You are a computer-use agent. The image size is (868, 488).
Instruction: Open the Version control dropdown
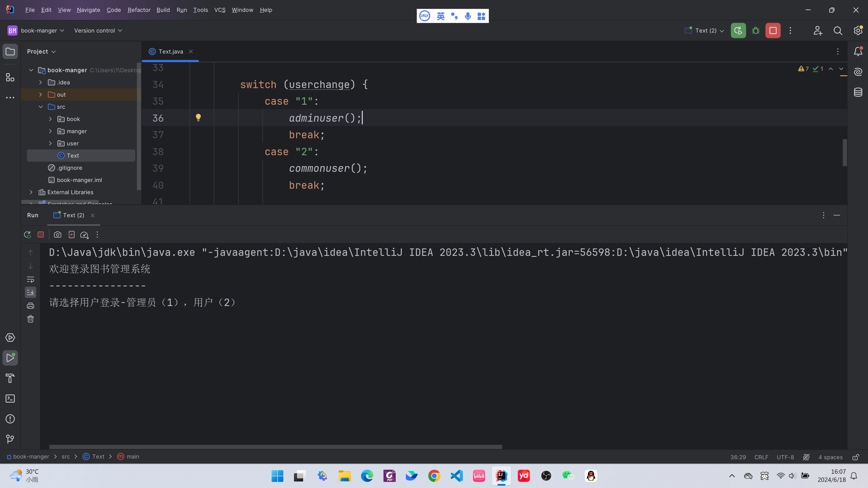(98, 30)
